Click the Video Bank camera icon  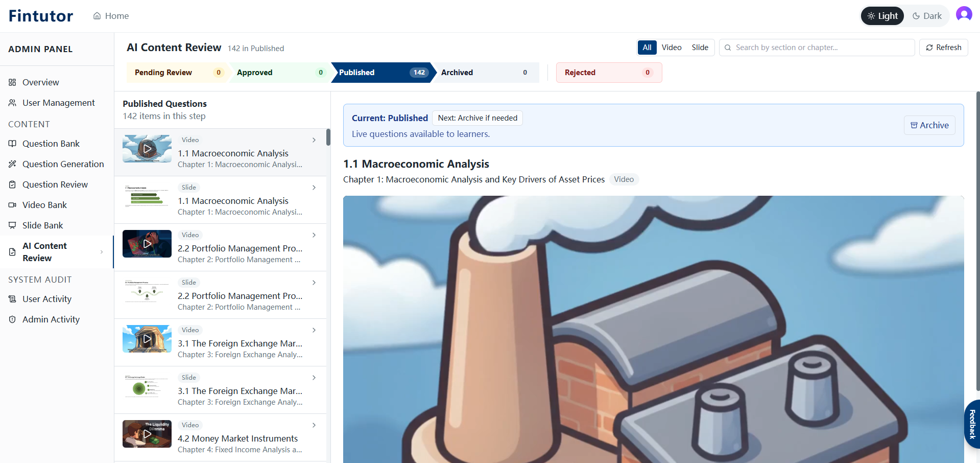[x=12, y=205]
